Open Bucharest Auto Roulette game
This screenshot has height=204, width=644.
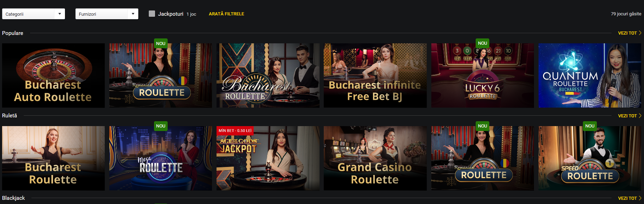pyautogui.click(x=53, y=75)
